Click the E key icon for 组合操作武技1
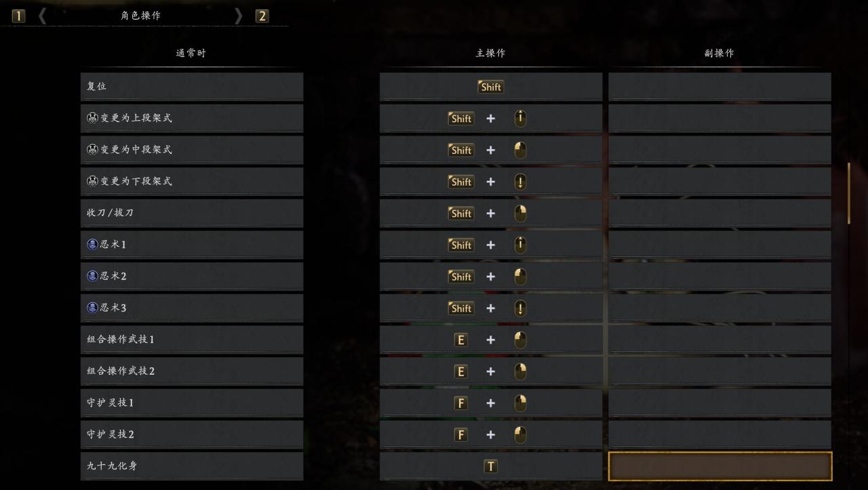868x490 pixels. (461, 340)
